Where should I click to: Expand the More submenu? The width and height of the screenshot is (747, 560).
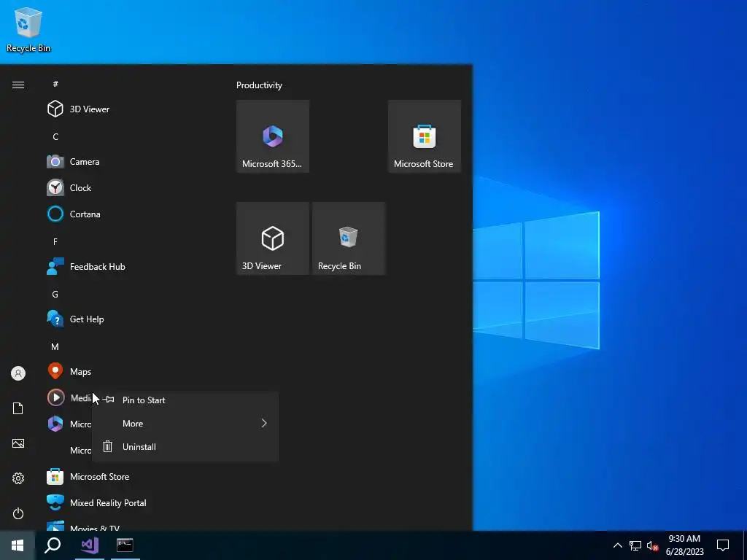click(x=185, y=424)
